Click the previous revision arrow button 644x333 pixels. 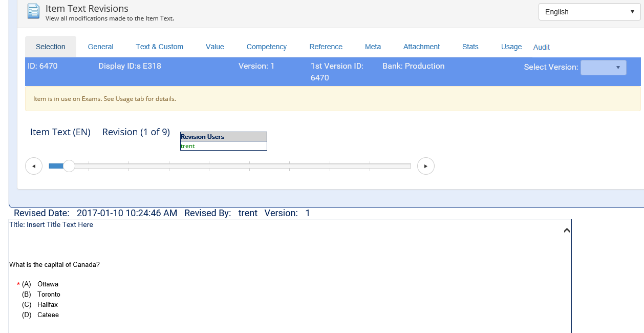[x=34, y=166]
